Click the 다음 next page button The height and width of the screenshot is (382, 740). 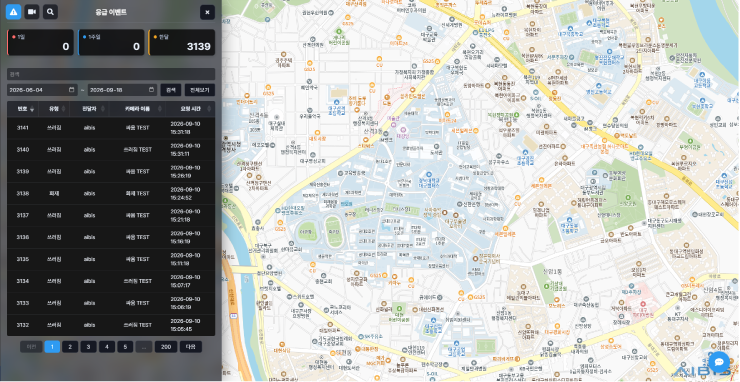(191, 347)
